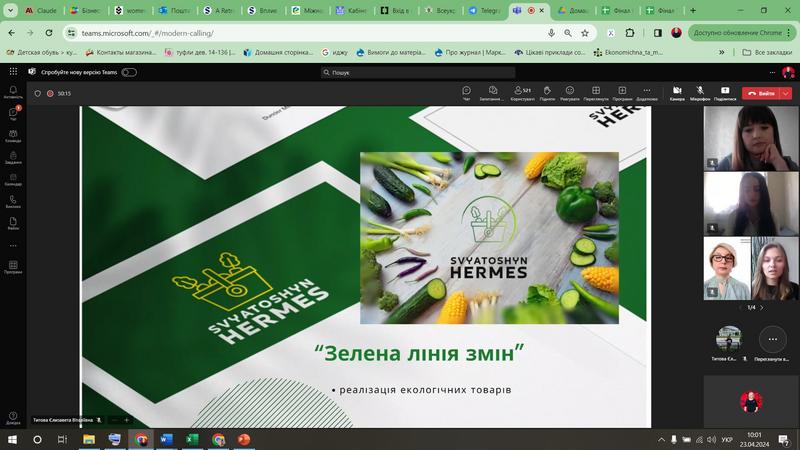Open the 'Контакты магазина' bookmark
The width and height of the screenshot is (800, 450).
pos(121,52)
